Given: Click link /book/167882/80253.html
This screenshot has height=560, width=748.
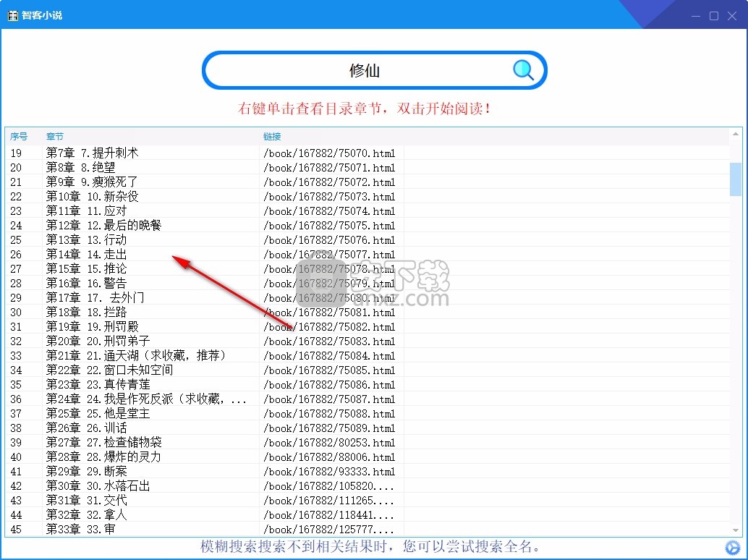Looking at the screenshot, I should click(329, 442).
